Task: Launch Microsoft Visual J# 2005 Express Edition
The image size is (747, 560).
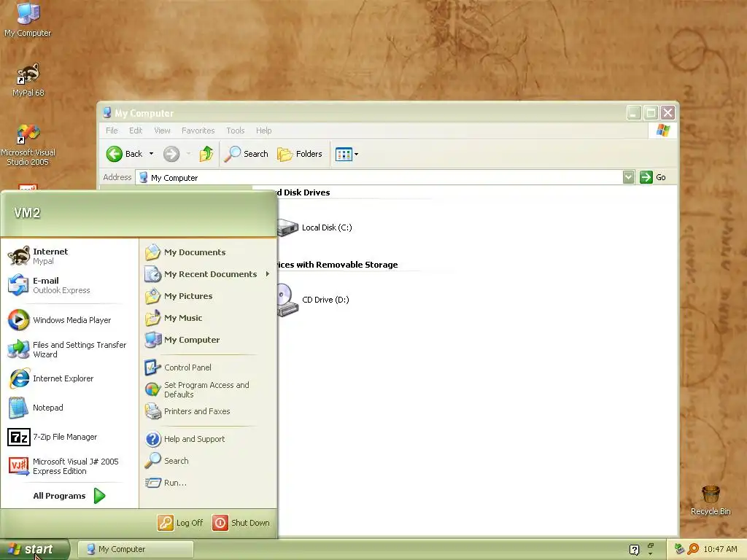Action: (69, 466)
